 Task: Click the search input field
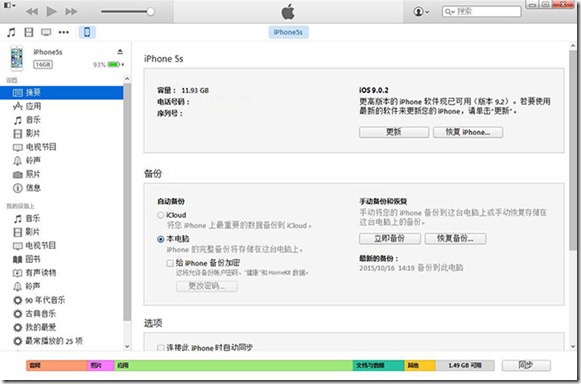[x=481, y=11]
